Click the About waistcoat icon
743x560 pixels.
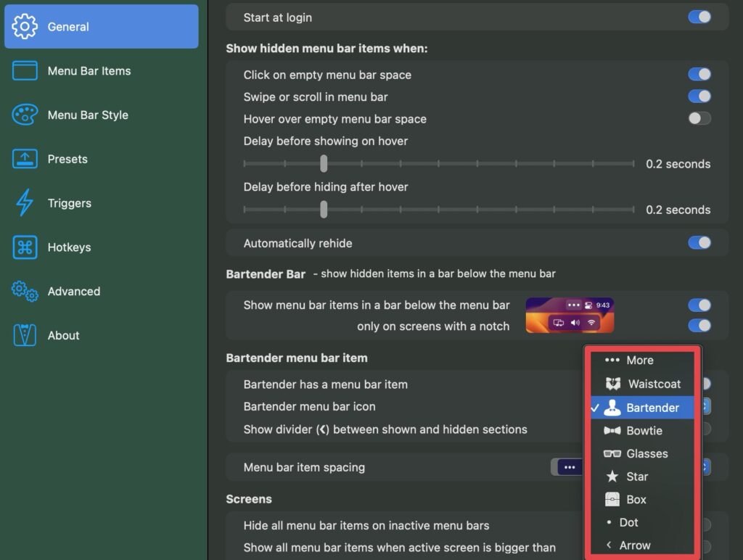tap(25, 335)
